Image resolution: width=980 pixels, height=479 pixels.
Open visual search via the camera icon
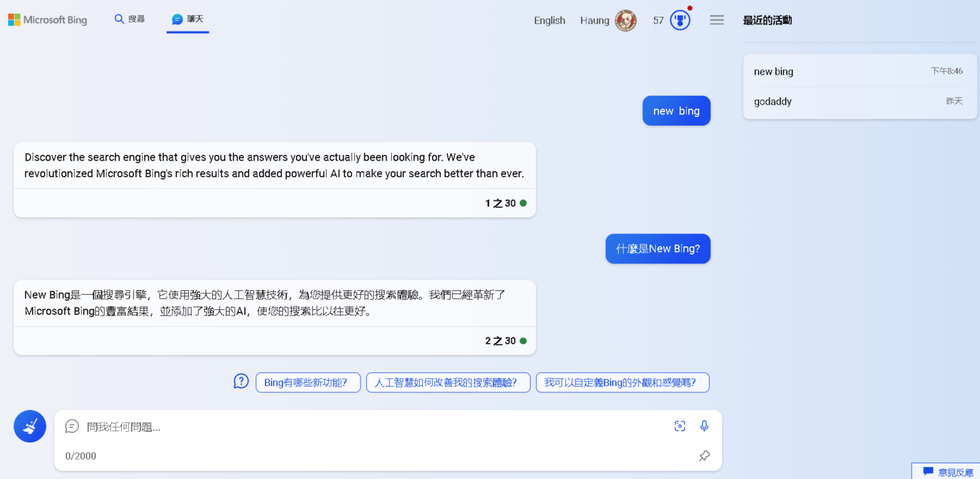[x=679, y=426]
